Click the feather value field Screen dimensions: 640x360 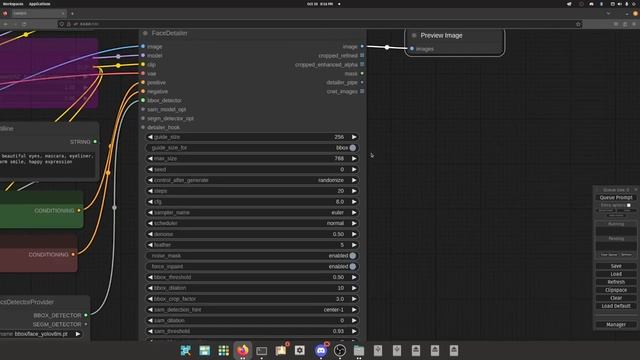(252, 245)
